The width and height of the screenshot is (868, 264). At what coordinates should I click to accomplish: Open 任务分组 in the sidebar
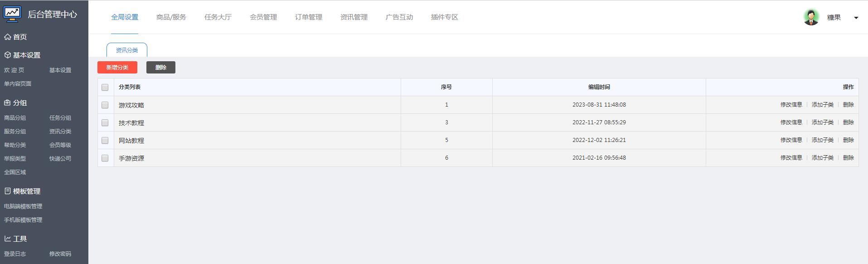(x=60, y=118)
